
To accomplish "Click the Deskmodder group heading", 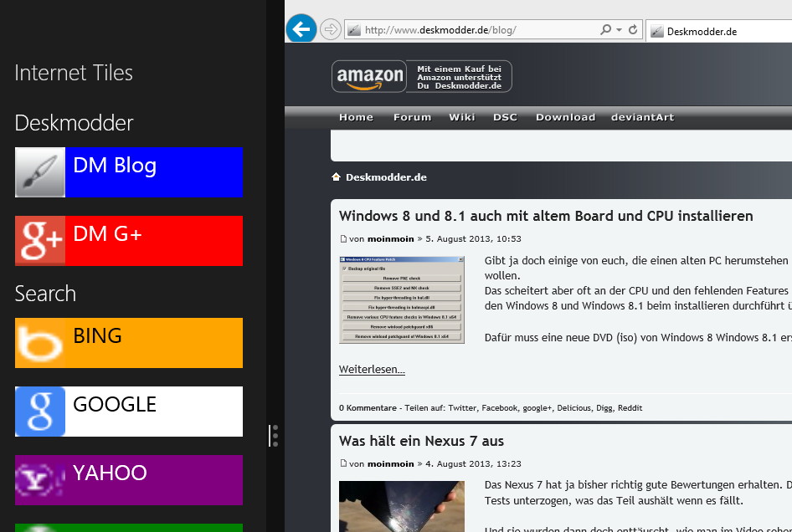I will coord(74,123).
